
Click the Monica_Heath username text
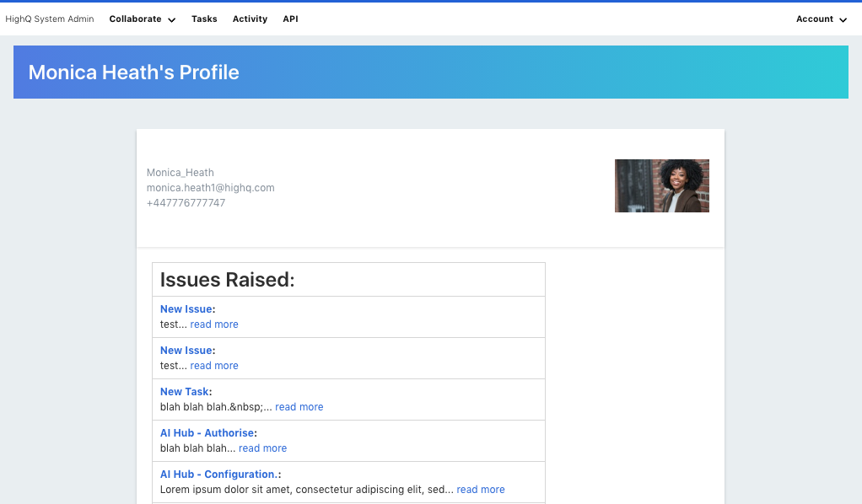pos(180,173)
